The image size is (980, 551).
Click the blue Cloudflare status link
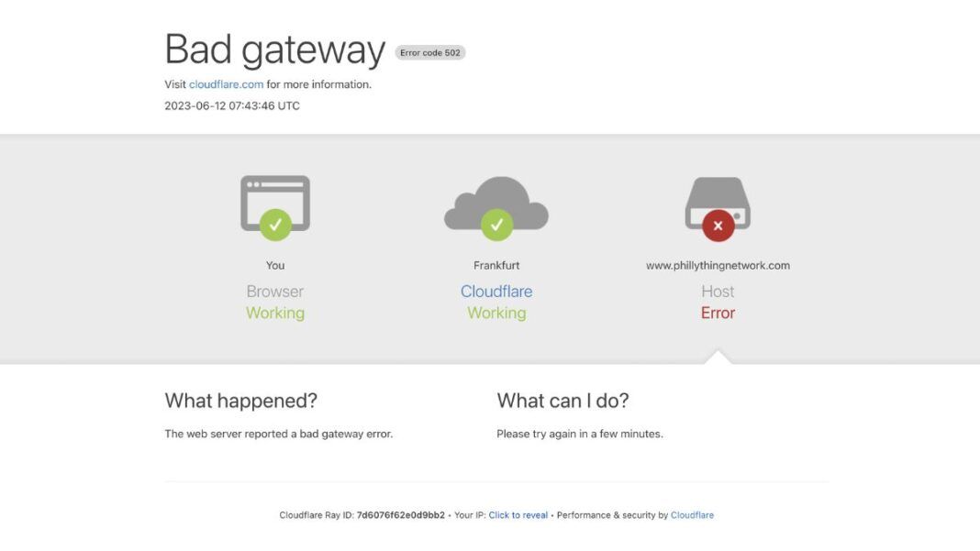click(x=496, y=292)
